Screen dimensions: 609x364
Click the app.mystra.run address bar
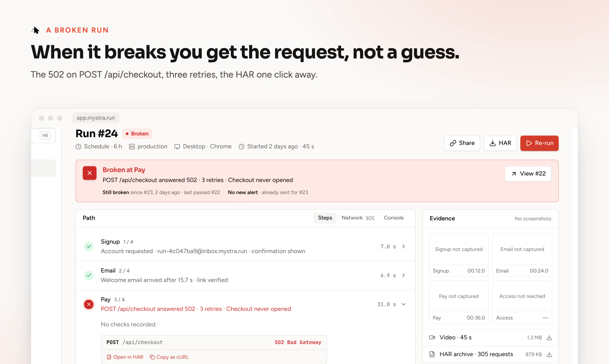tap(96, 118)
